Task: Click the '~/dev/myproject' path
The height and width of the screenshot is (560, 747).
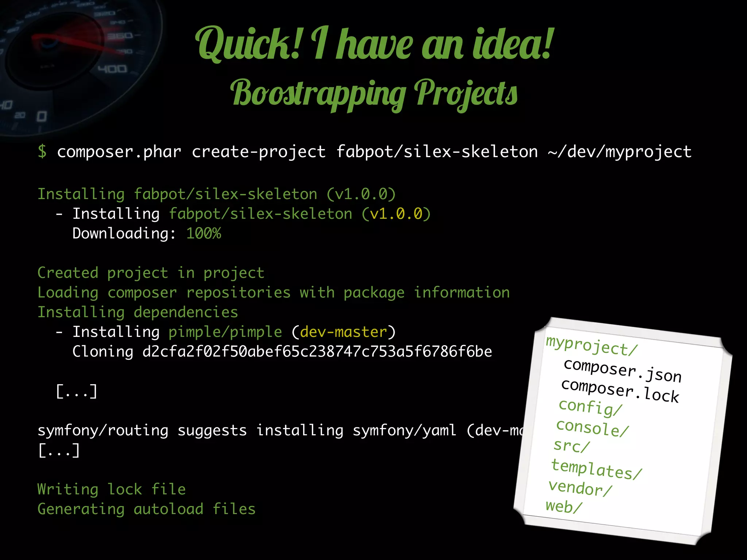Action: (620, 152)
